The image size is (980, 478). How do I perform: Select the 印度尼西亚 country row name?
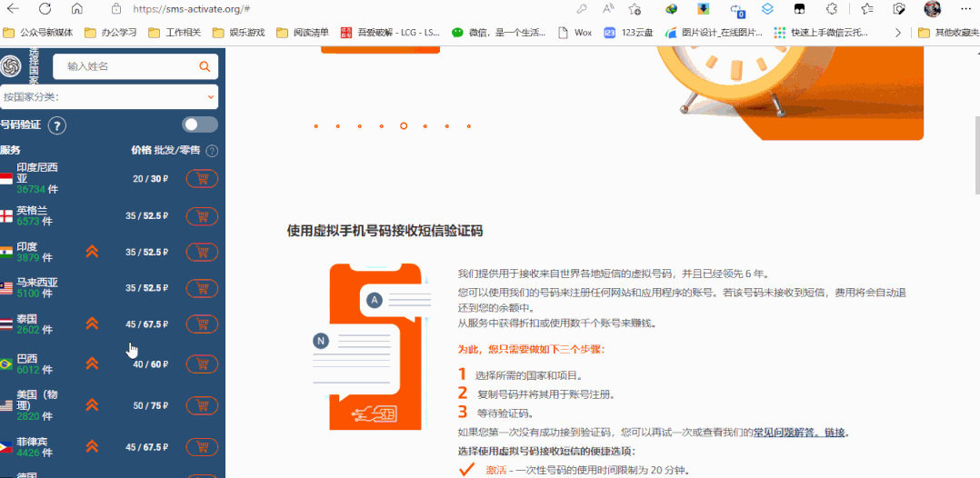click(x=37, y=173)
